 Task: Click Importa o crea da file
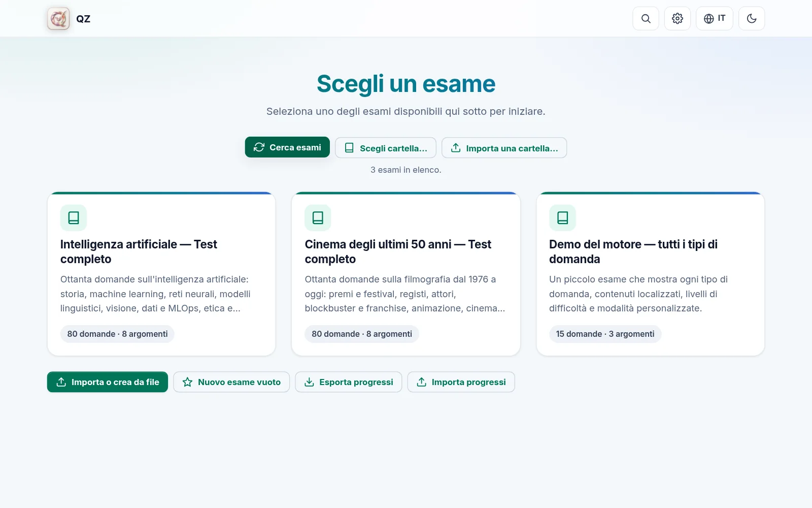[x=108, y=382]
